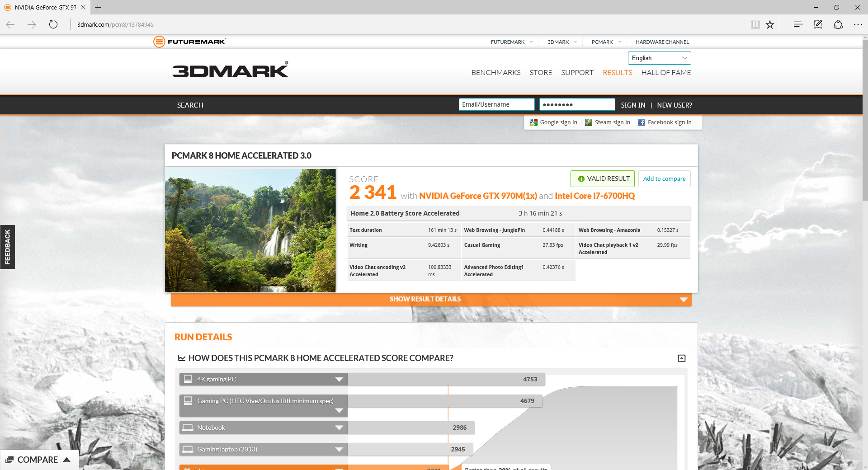Viewport: 868px width, 470px height.
Task: Expand the 4K gaming PC row arrow
Action: [339, 380]
